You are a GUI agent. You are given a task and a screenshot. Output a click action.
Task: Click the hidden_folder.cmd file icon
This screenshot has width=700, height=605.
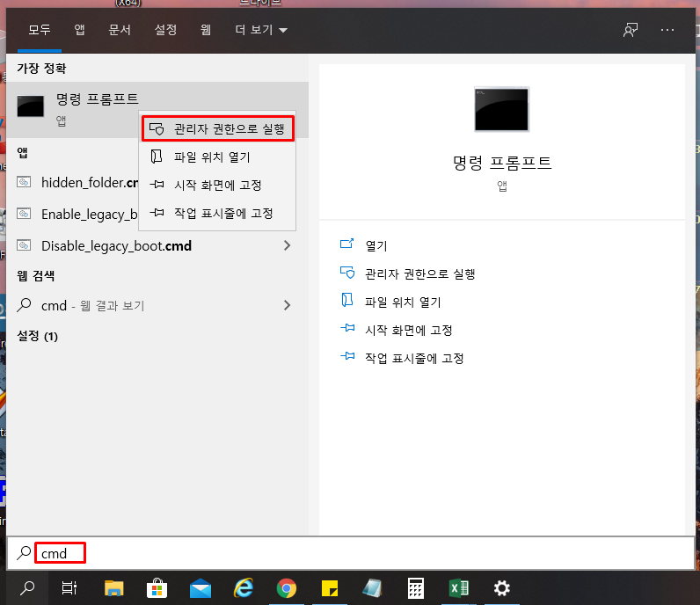point(24,182)
